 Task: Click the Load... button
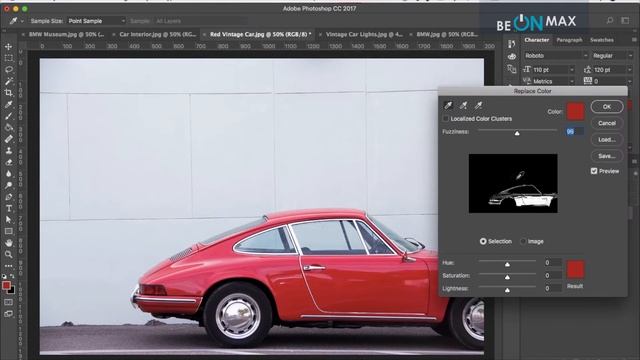click(x=607, y=140)
